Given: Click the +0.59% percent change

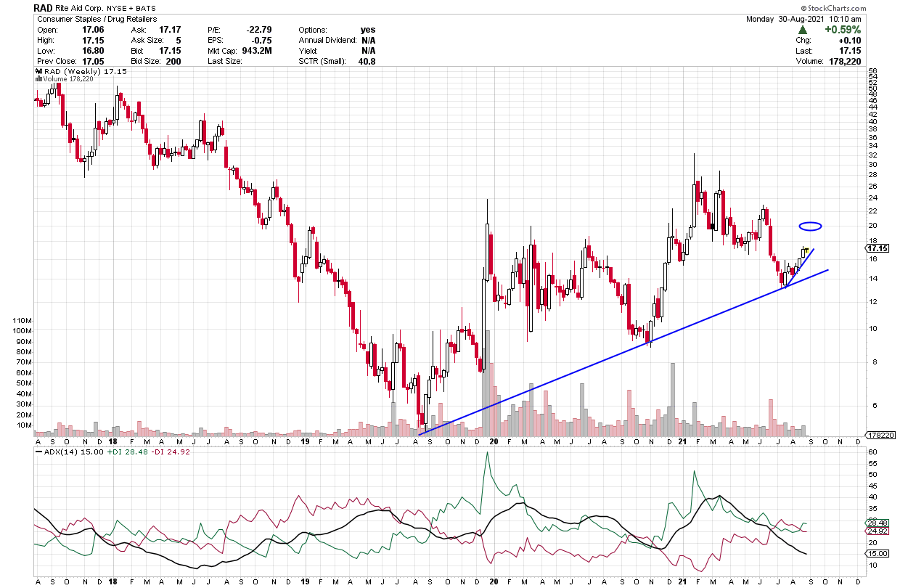Looking at the screenshot, I should (x=843, y=30).
